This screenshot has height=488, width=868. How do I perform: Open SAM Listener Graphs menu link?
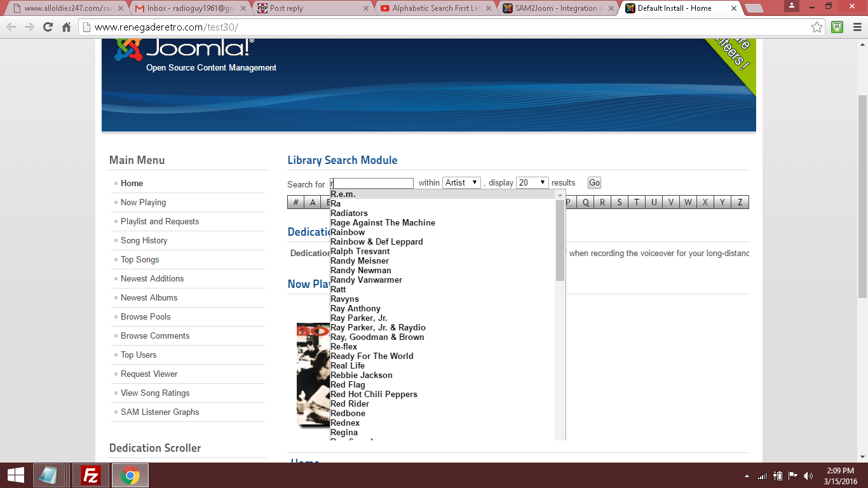click(159, 412)
